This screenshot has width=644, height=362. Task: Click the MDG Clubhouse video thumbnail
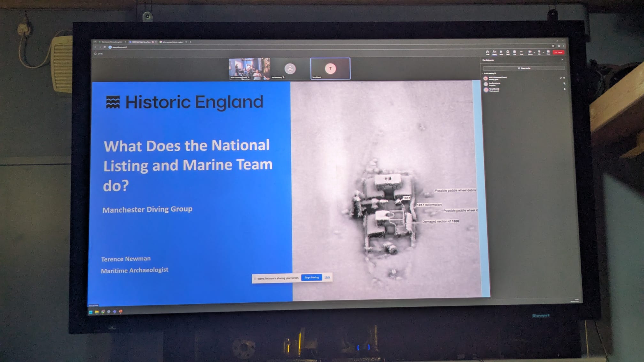249,69
